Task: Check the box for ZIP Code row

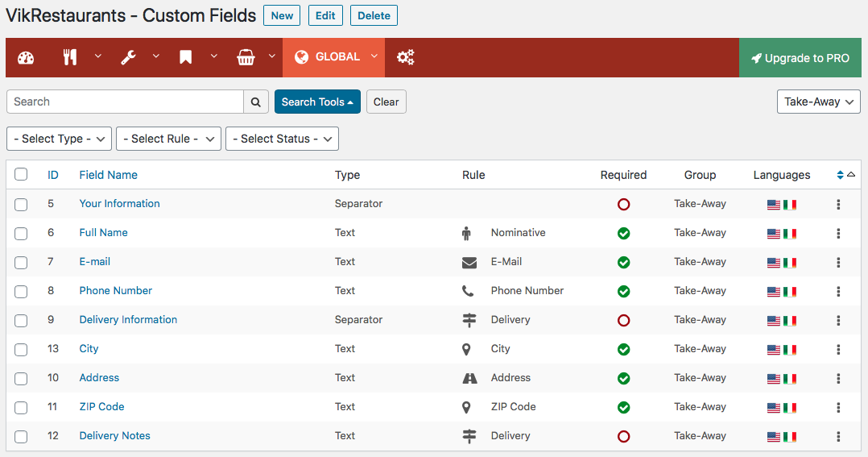Action: tap(21, 407)
